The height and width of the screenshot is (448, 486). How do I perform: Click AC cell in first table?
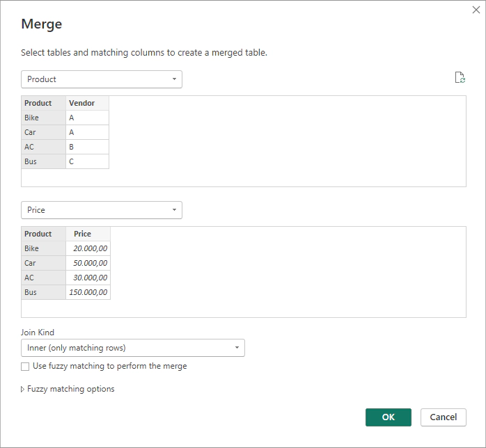click(43, 147)
